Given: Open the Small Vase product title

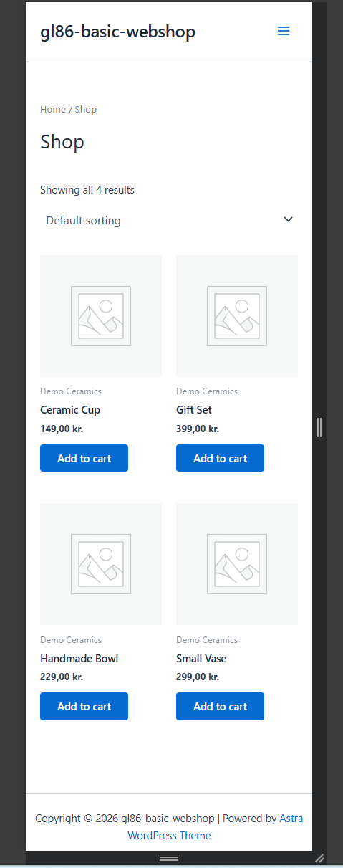Looking at the screenshot, I should point(201,658).
